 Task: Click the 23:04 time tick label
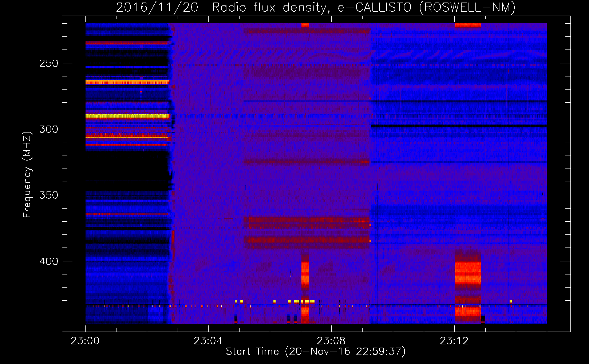pos(208,341)
